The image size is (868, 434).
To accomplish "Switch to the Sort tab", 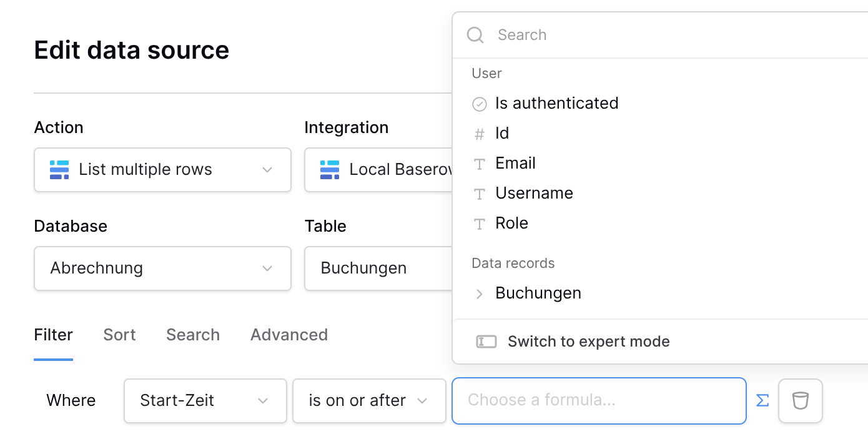I will tap(119, 335).
